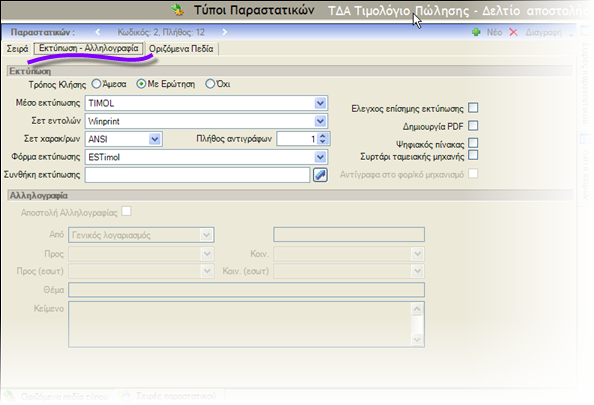The width and height of the screenshot is (594, 405).
Task: Expand the Φόρμα εκτύπωσης ESTimol dropdown
Action: pyautogui.click(x=320, y=157)
